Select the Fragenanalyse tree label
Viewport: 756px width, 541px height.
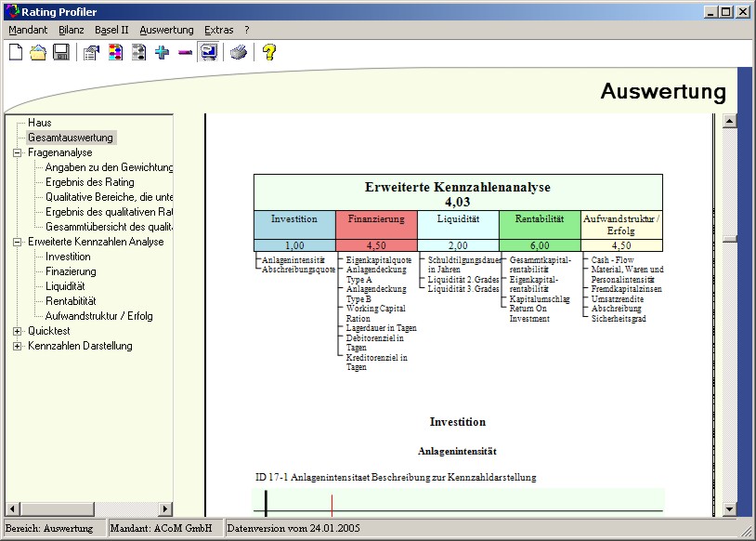(x=59, y=152)
